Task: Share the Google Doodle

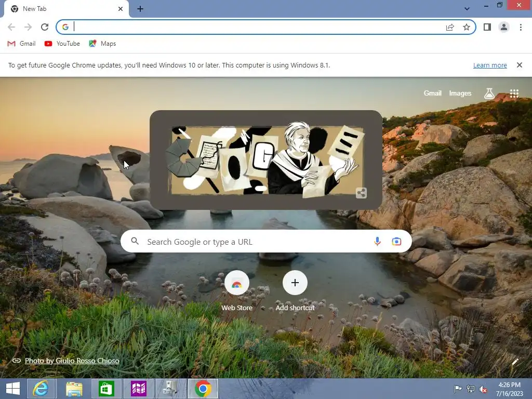Action: 362,193
